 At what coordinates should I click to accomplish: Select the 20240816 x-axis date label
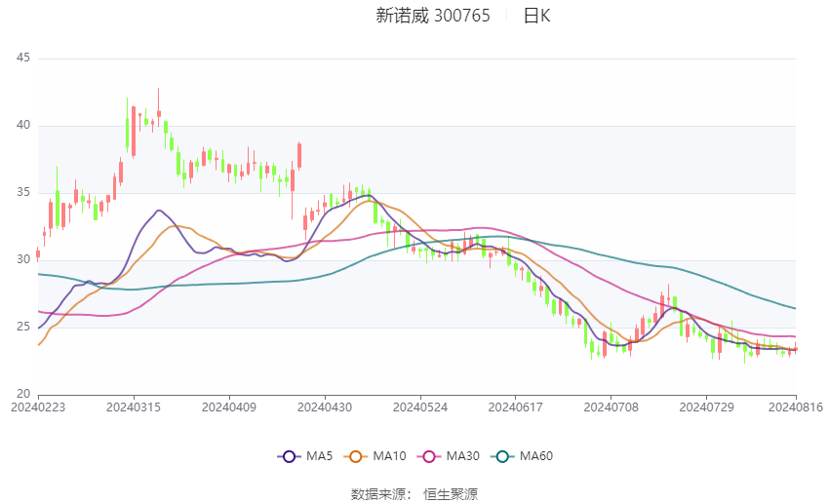[x=796, y=407]
